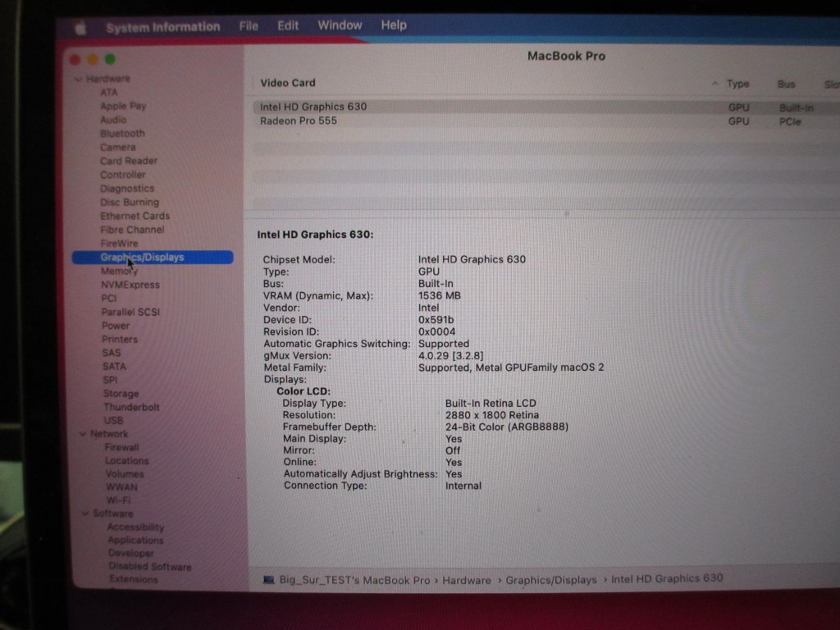Viewport: 840px width, 630px height.
Task: Select Memory in the sidebar
Action: (119, 271)
